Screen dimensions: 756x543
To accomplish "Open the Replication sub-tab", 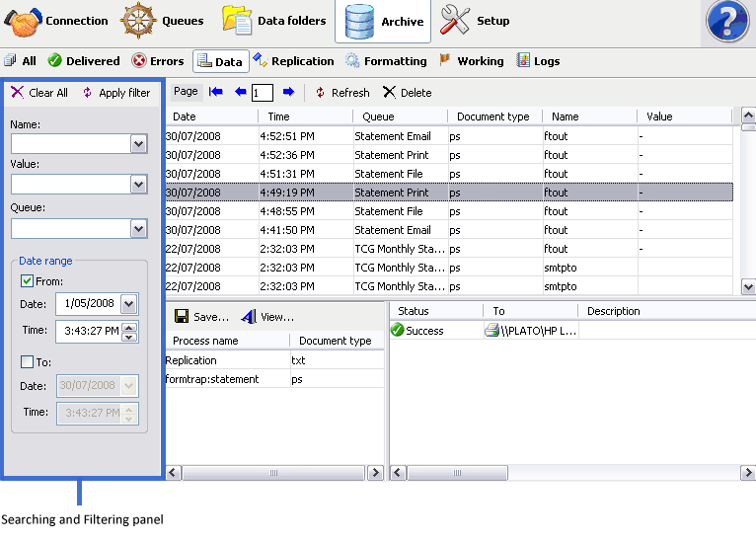I will [x=293, y=61].
